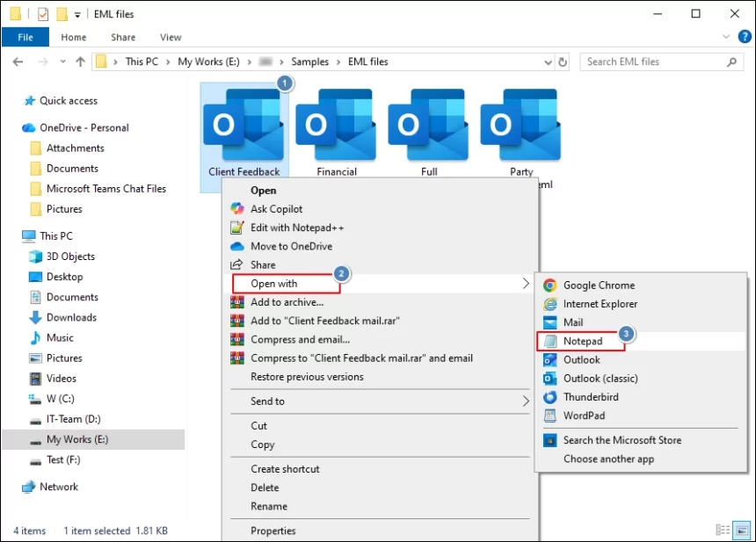The image size is (756, 542).
Task: Open the recent locations dropdown arrow
Action: coord(62,61)
